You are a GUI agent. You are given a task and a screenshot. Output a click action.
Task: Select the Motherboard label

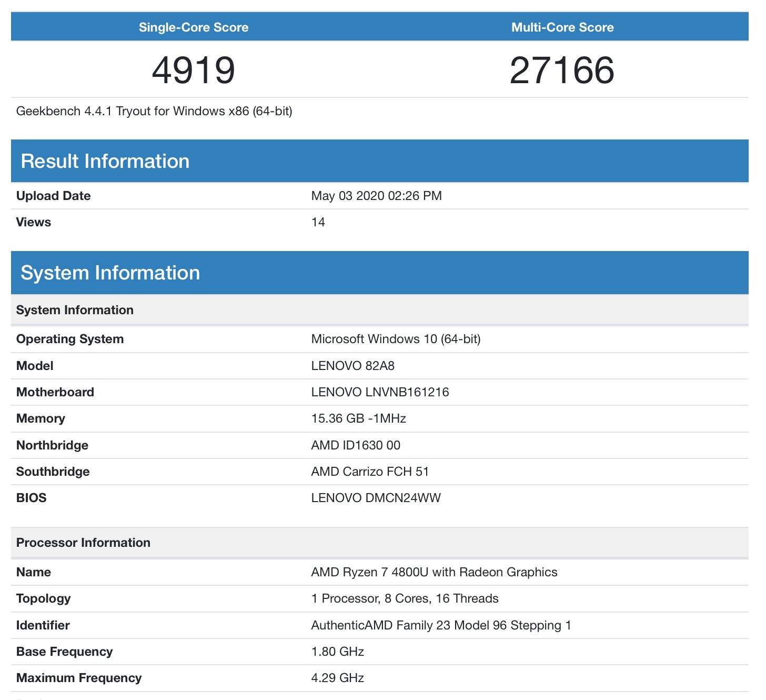55,392
